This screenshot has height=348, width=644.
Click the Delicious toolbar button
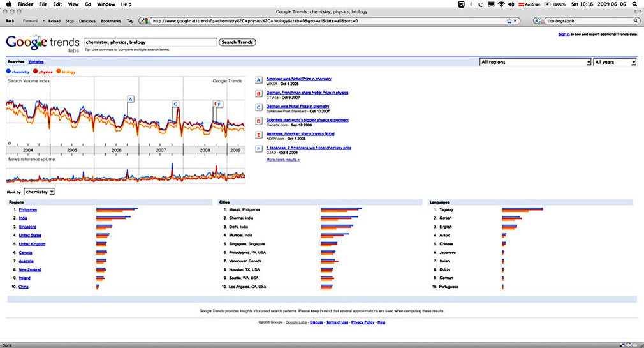point(87,20)
